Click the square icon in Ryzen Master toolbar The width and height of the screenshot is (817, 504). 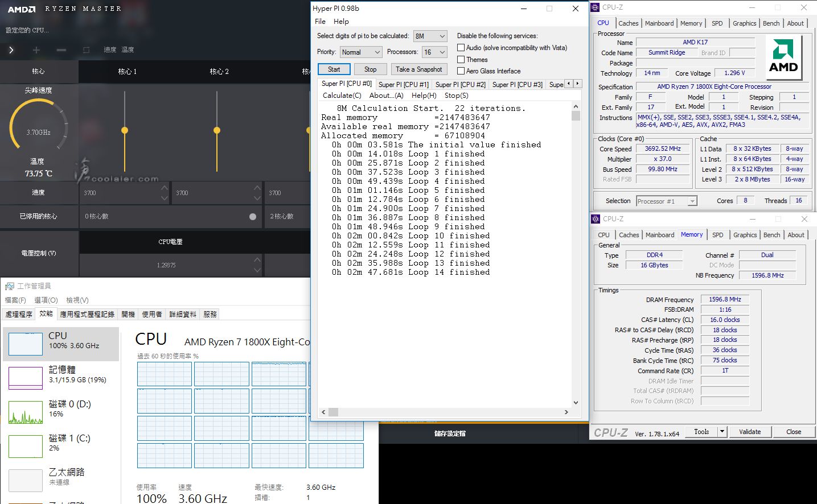tap(86, 50)
